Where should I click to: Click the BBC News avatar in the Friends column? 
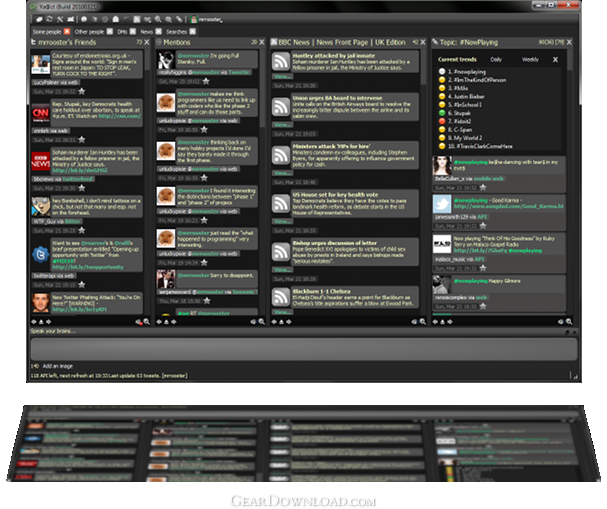tap(40, 161)
